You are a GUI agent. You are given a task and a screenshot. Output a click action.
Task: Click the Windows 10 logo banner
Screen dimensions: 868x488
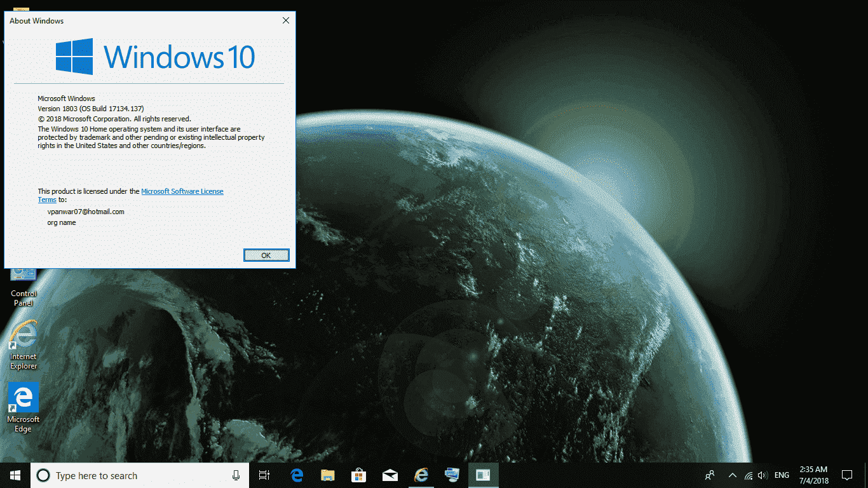coord(155,57)
